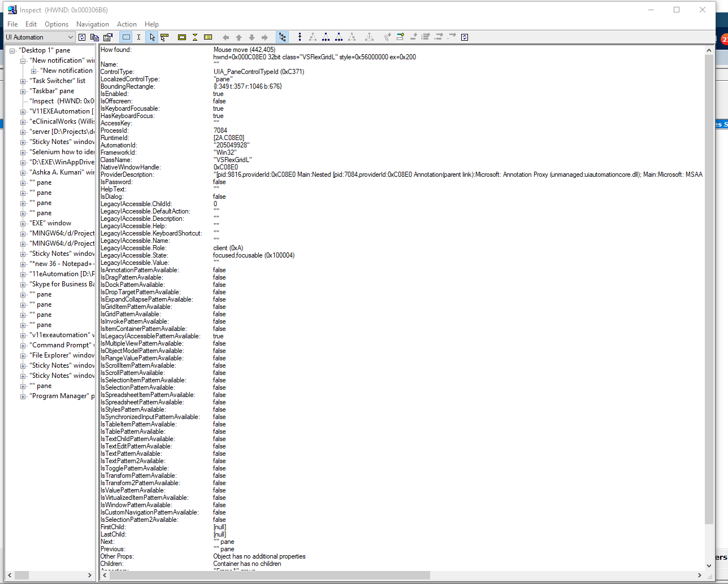The height and width of the screenshot is (584, 728).
Task: Navigate back to the previous element
Action: click(x=226, y=37)
